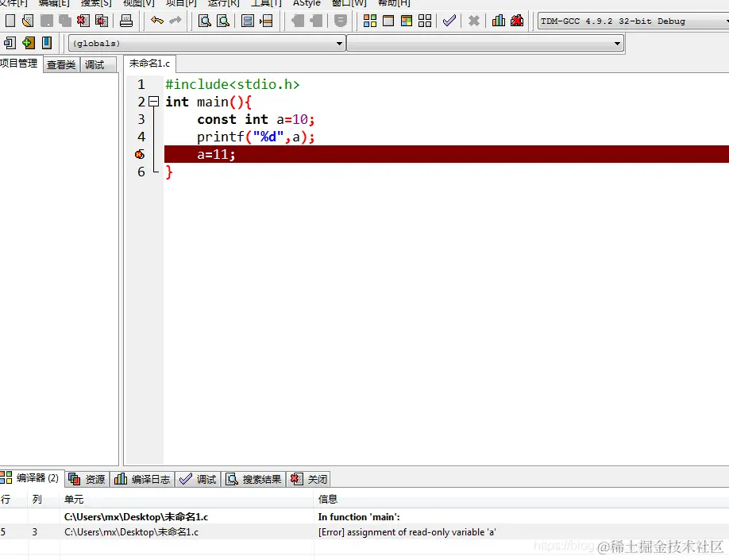Click the Close All files icon
The image size is (729, 560).
(x=102, y=21)
